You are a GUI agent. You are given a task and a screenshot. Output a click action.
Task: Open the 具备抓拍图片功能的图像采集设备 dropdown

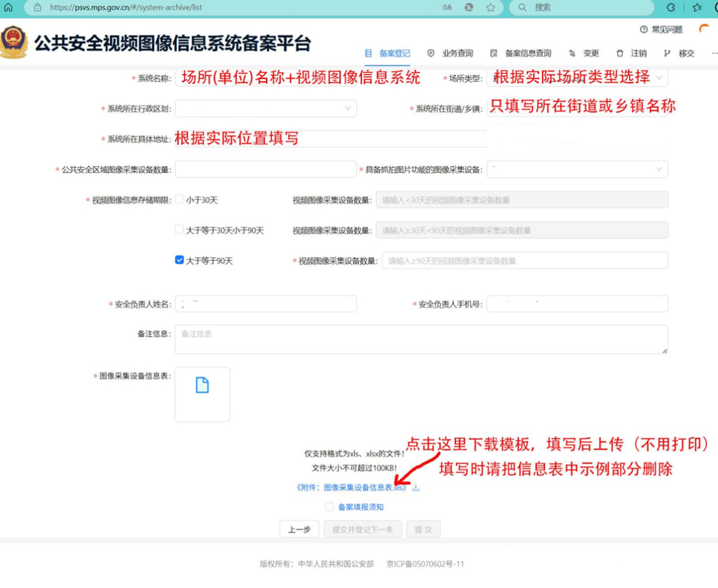coord(578,169)
